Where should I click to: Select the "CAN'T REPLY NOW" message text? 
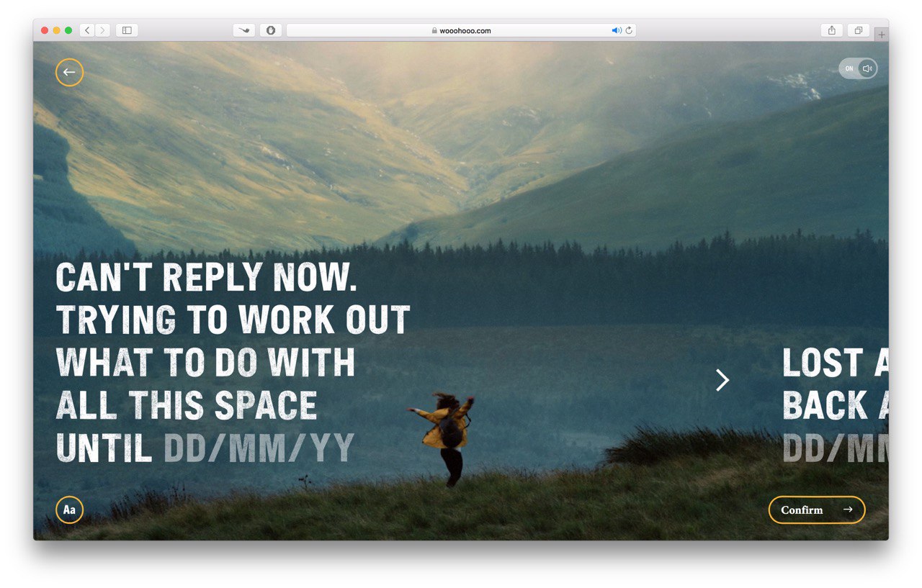point(233,363)
